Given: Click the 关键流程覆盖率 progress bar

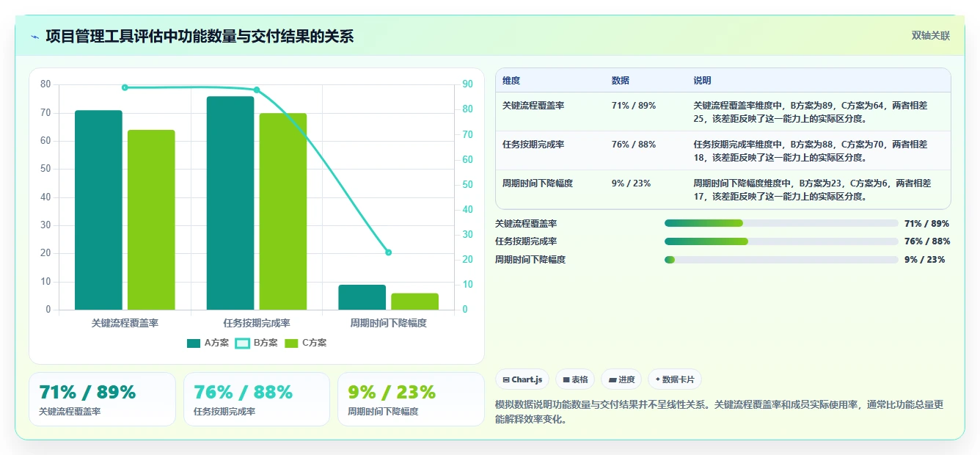Looking at the screenshot, I should coord(781,223).
